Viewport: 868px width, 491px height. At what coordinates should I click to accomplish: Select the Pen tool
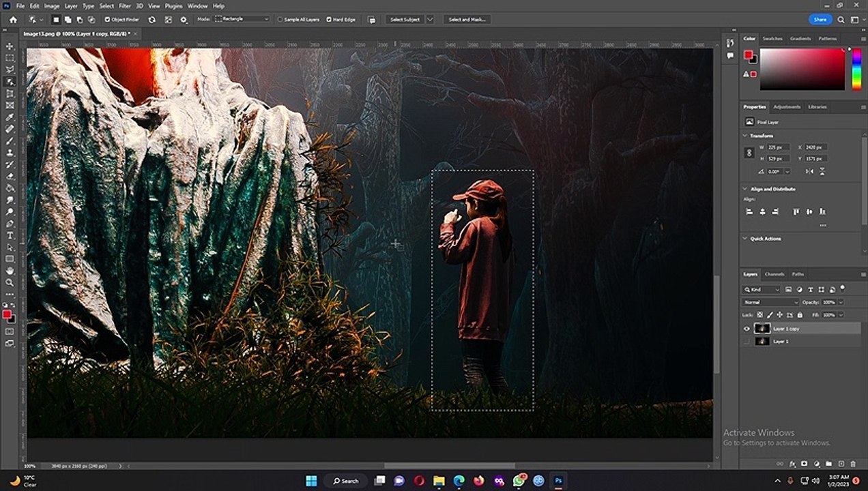(x=10, y=224)
